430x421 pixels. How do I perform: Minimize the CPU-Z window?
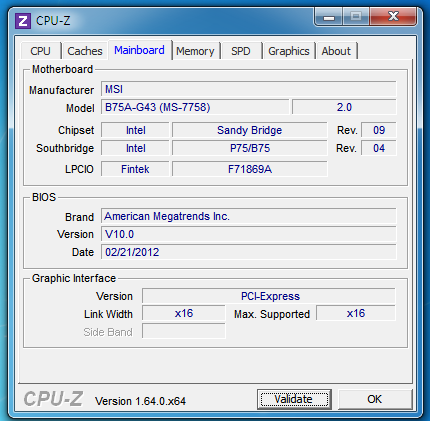click(328, 17)
